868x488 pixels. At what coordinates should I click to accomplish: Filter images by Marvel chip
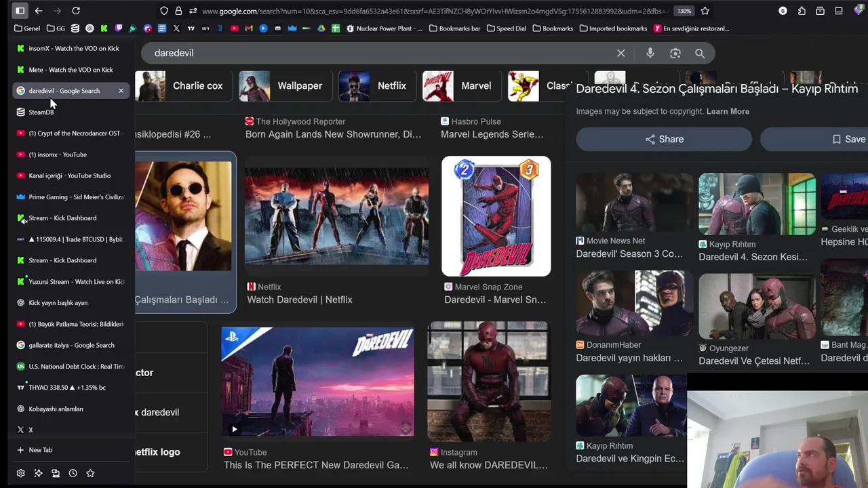[461, 86]
